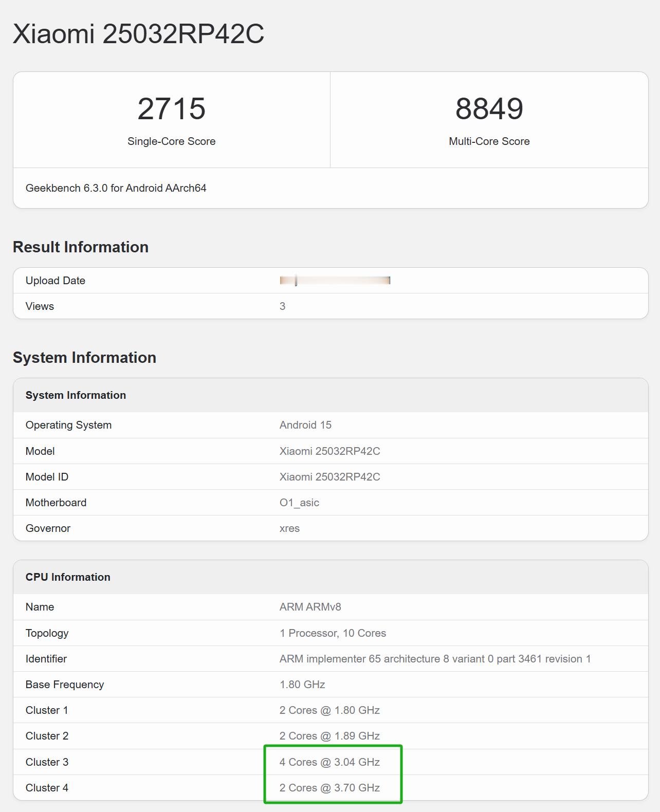Click the Operating System label

coord(68,425)
